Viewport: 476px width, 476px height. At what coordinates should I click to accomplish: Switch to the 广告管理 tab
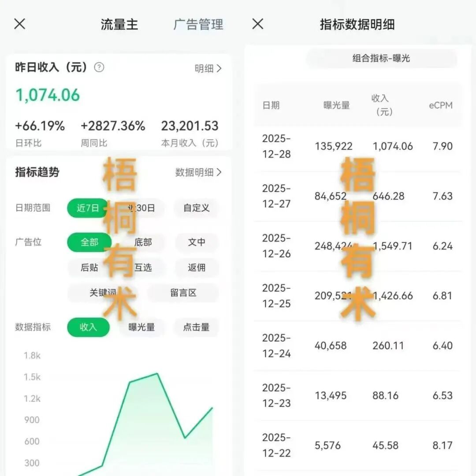click(x=197, y=24)
